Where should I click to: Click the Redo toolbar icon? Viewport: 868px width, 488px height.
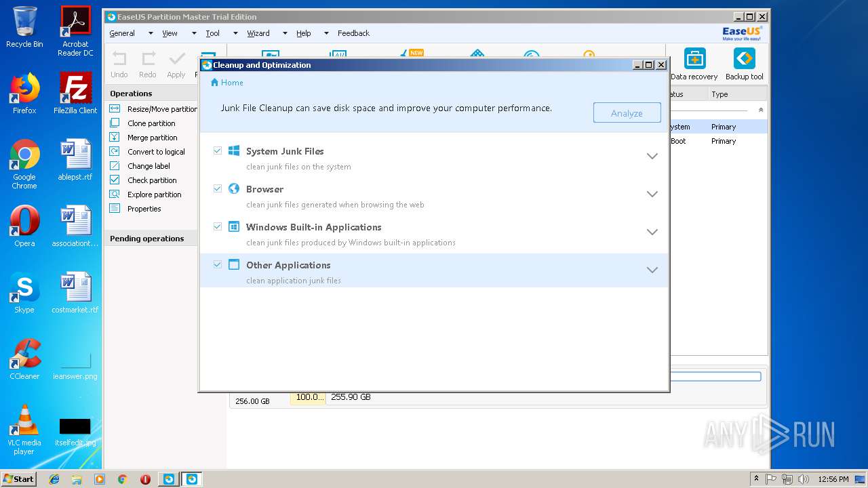click(148, 58)
